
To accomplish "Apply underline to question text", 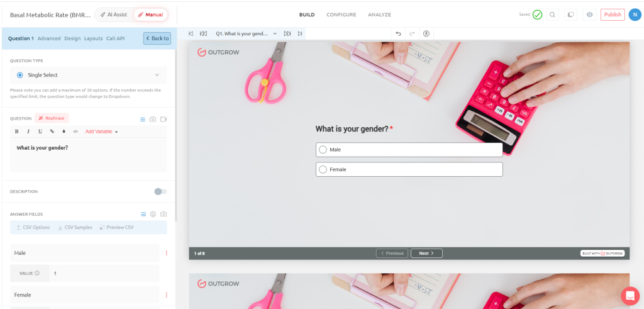I will click(40, 132).
